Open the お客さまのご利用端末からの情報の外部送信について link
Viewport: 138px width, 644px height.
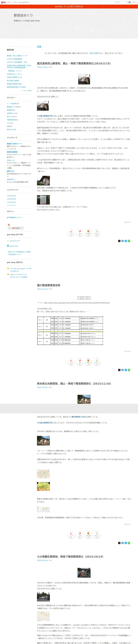point(19,253)
